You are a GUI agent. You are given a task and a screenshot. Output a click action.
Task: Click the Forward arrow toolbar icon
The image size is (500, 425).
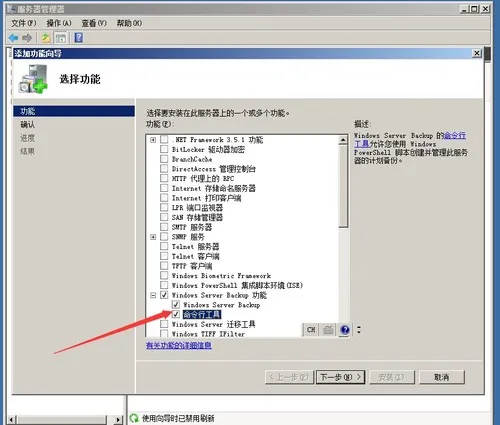coord(27,38)
